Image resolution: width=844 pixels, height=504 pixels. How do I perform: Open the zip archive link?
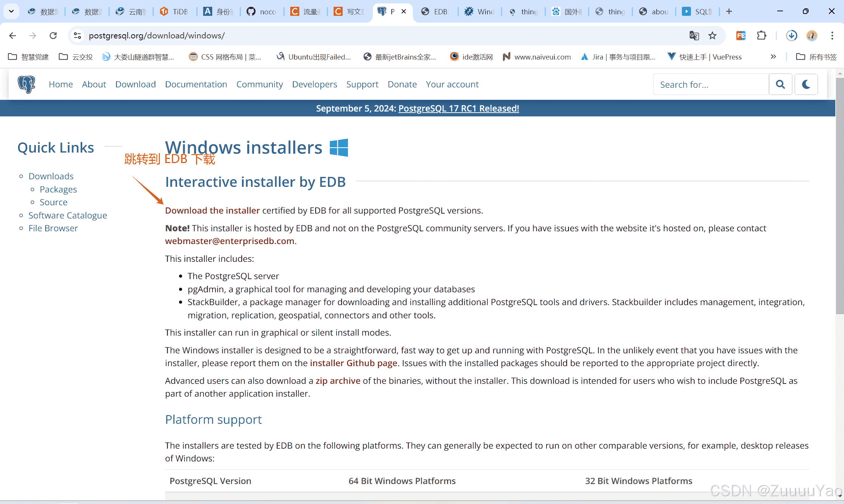(338, 380)
